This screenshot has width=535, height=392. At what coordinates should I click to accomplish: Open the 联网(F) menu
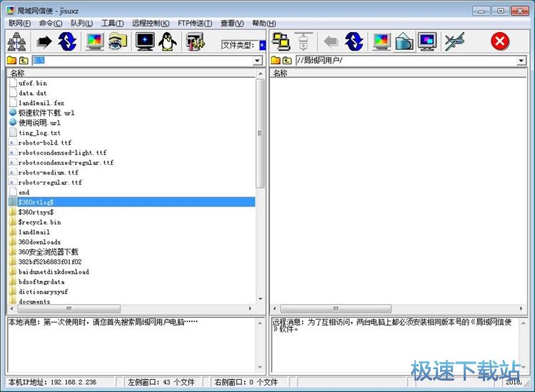point(19,24)
